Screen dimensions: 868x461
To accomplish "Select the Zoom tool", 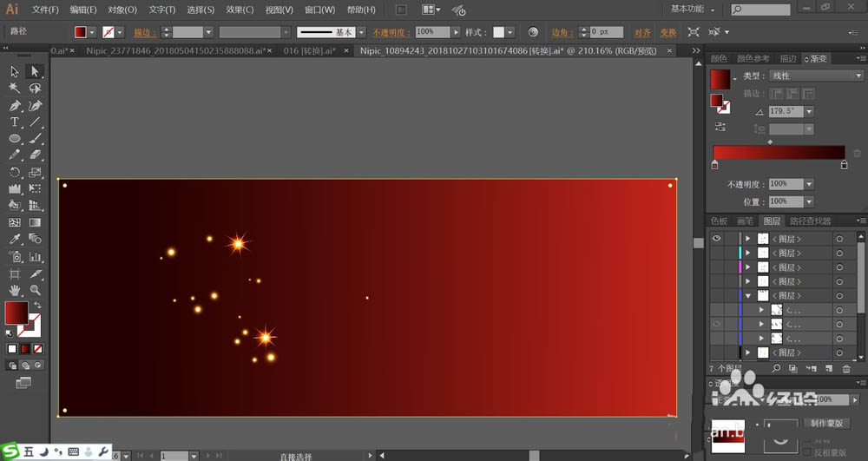I will [35, 290].
